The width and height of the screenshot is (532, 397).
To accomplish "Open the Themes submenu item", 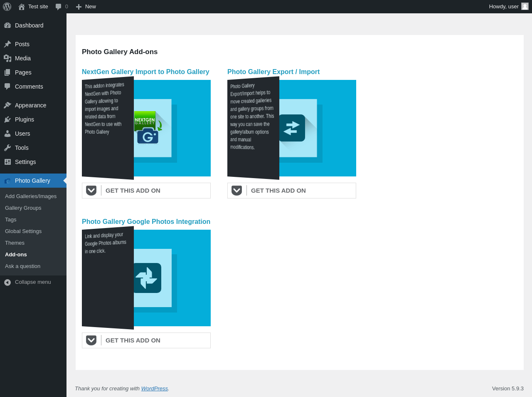I will point(15,243).
